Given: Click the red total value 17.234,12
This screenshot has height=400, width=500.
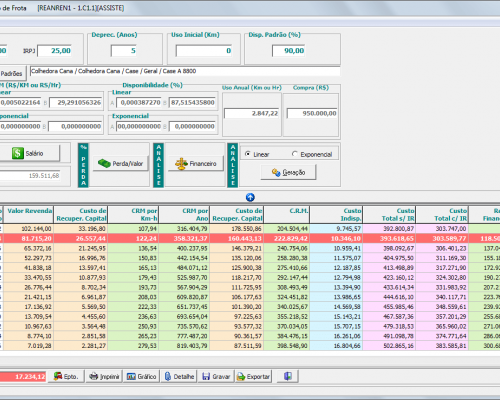Looking at the screenshot, I should coord(23,377).
